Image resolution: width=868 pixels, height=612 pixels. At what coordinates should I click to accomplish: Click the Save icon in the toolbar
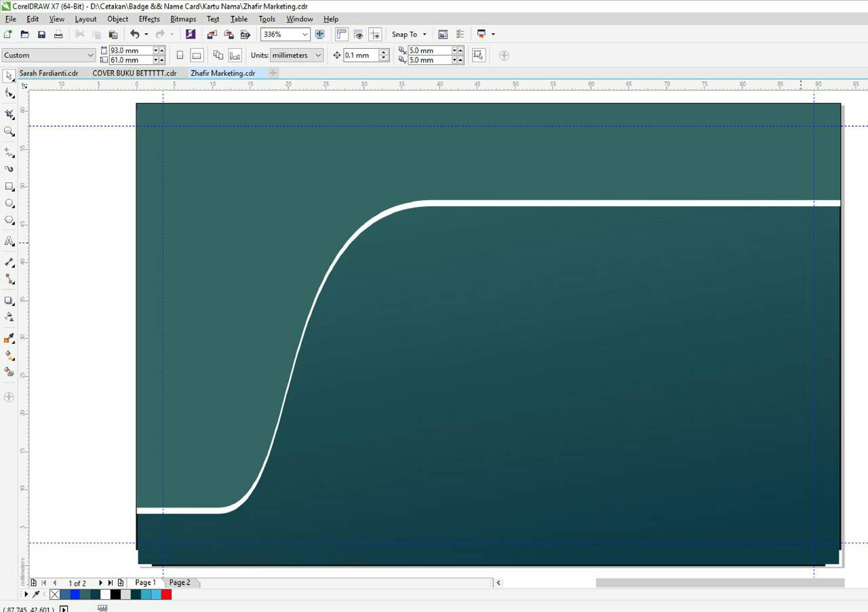click(x=41, y=35)
